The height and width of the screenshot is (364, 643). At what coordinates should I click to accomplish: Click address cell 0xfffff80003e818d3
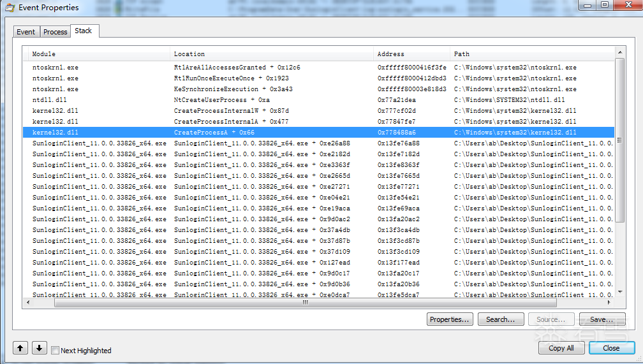pos(411,89)
